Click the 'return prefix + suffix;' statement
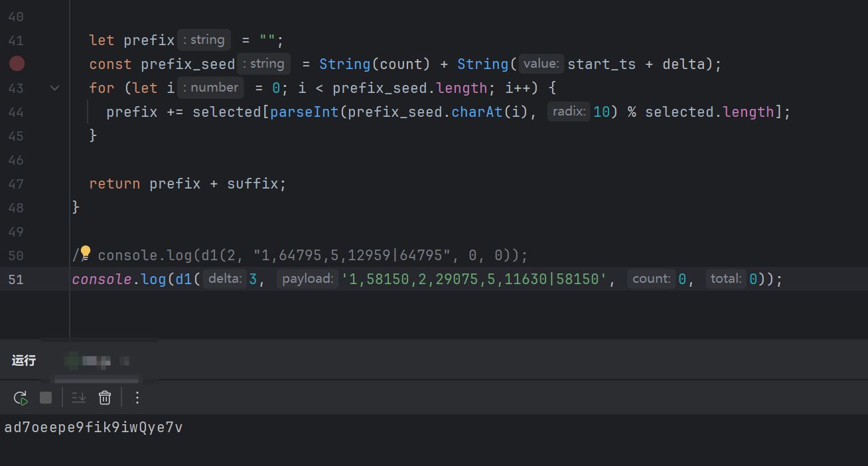868x466 pixels. 188,184
